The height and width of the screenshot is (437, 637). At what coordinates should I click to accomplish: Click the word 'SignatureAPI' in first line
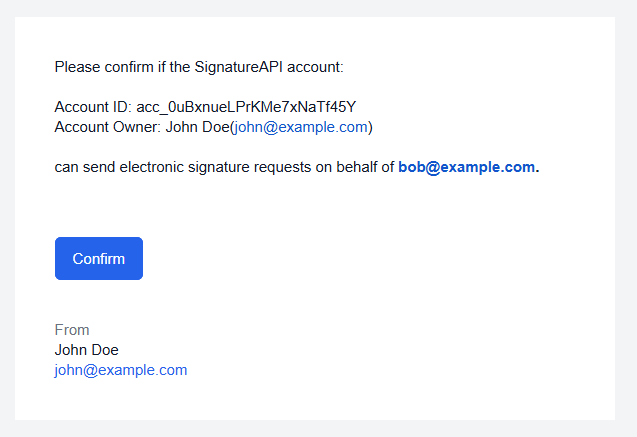coord(238,67)
